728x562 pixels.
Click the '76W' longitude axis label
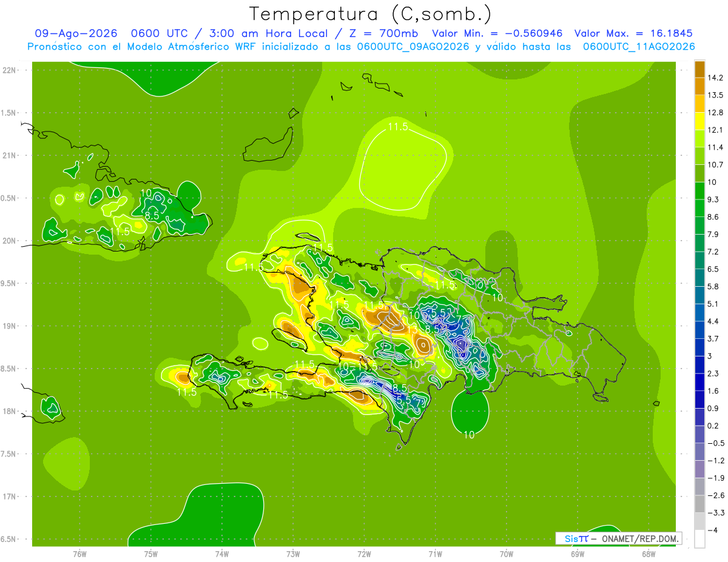[79, 554]
